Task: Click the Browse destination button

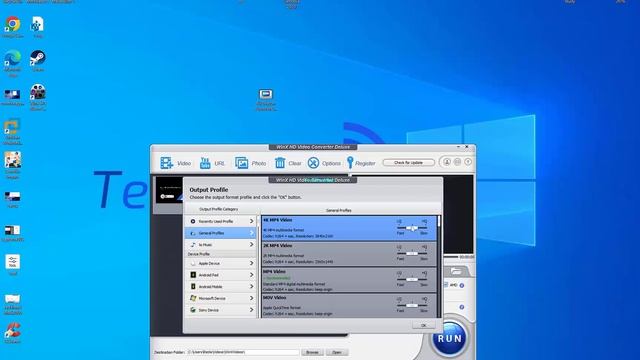Action: pos(312,352)
